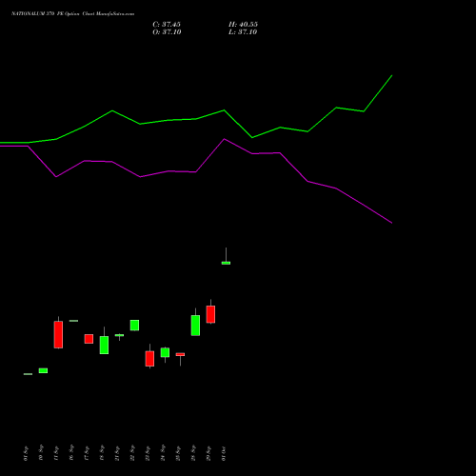476x476 pixels.
Task: Click the small red candle above 25 Sep
Action: 180,354
